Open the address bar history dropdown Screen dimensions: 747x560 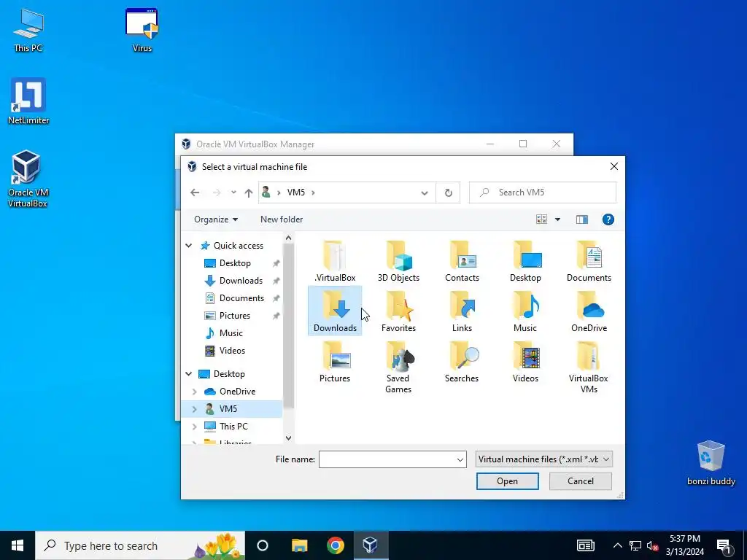(424, 192)
